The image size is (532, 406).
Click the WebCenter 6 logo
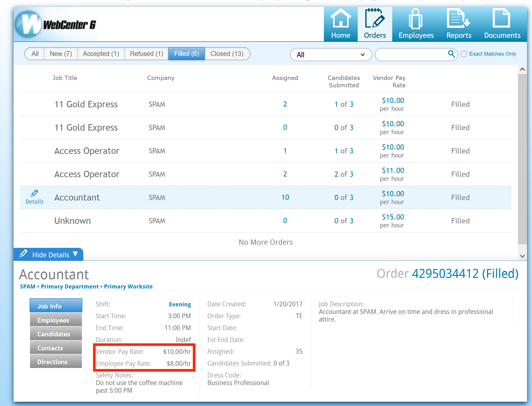(x=56, y=25)
